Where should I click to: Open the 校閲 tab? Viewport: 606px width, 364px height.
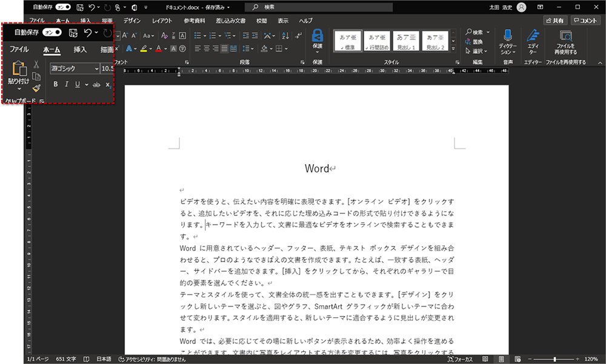click(x=262, y=21)
